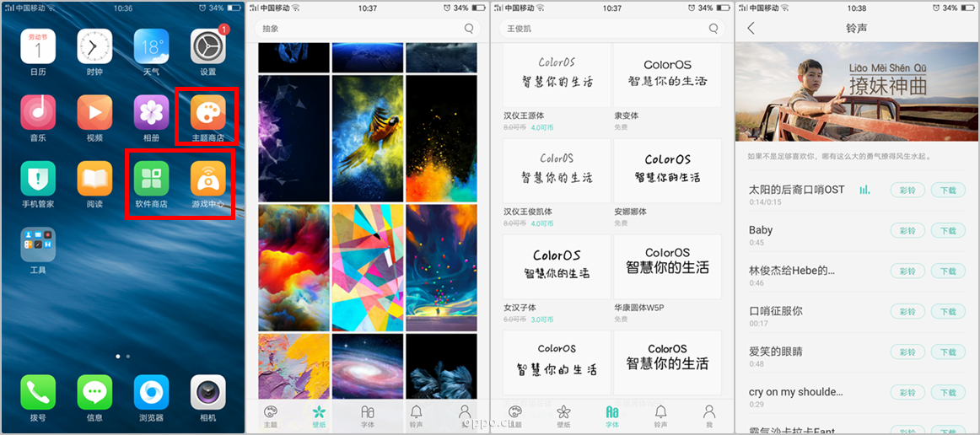The height and width of the screenshot is (435, 980).
Task: Download the 林俊杰给Hebe的 ringtone
Action: (x=948, y=271)
